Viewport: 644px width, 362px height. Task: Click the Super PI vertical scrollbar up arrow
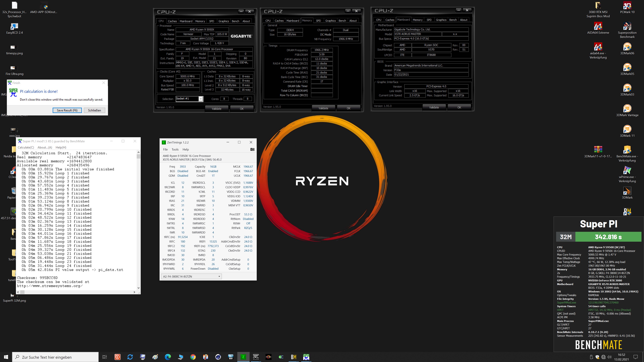pyautogui.click(x=139, y=152)
